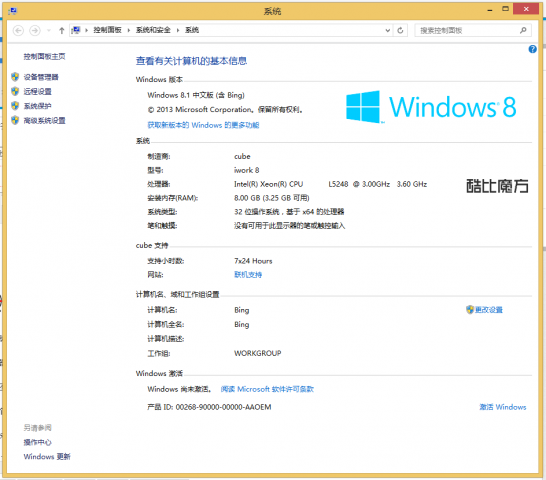The width and height of the screenshot is (546, 480).
Task: Open the 联机支持 website link
Action: 248,275
